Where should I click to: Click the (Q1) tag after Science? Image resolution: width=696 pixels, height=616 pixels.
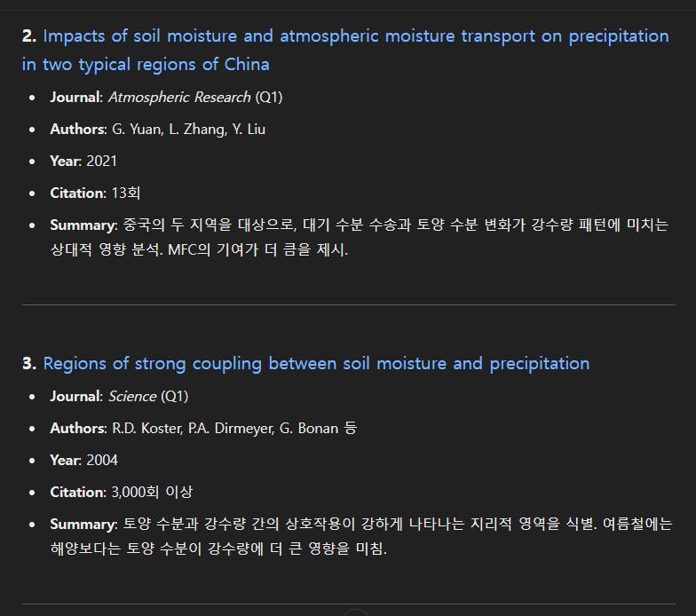click(174, 396)
